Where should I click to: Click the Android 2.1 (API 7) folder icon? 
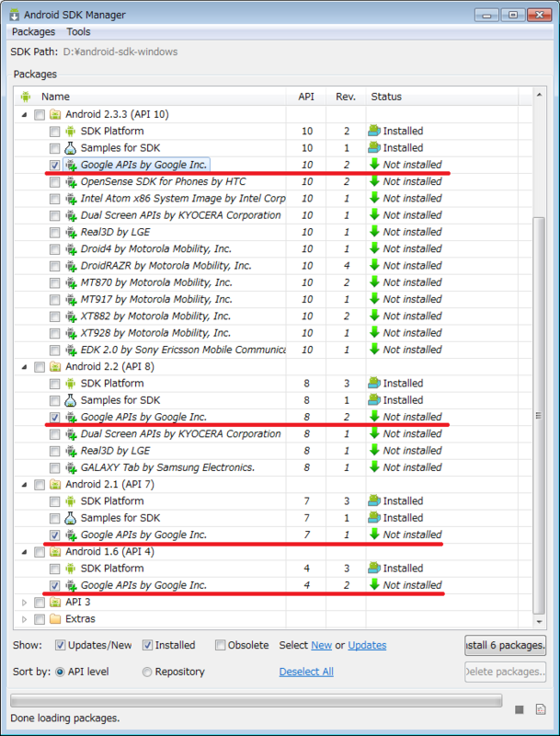click(x=55, y=485)
